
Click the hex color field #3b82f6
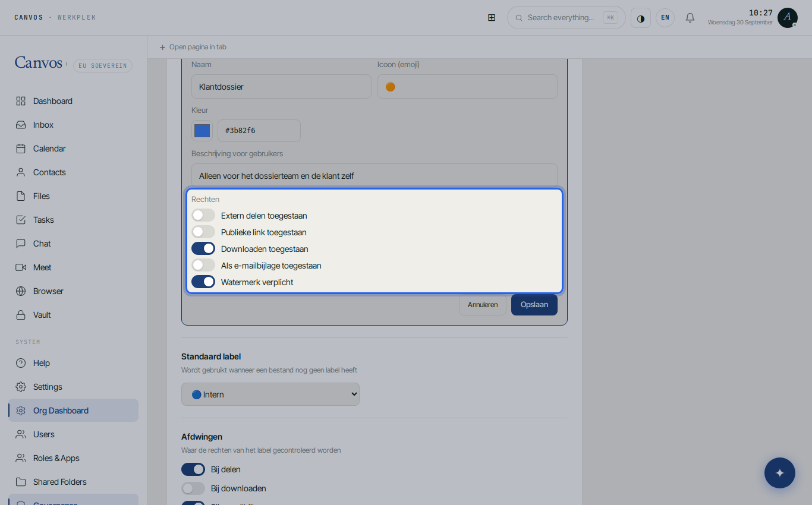pyautogui.click(x=259, y=131)
